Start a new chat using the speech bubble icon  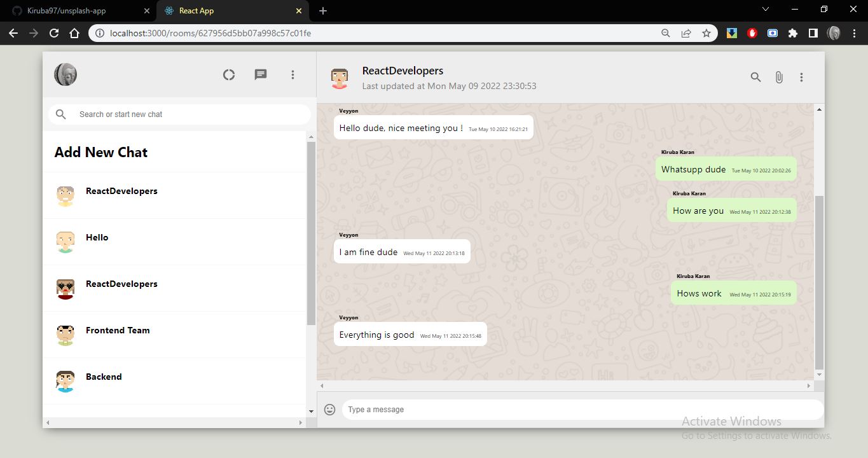(260, 74)
